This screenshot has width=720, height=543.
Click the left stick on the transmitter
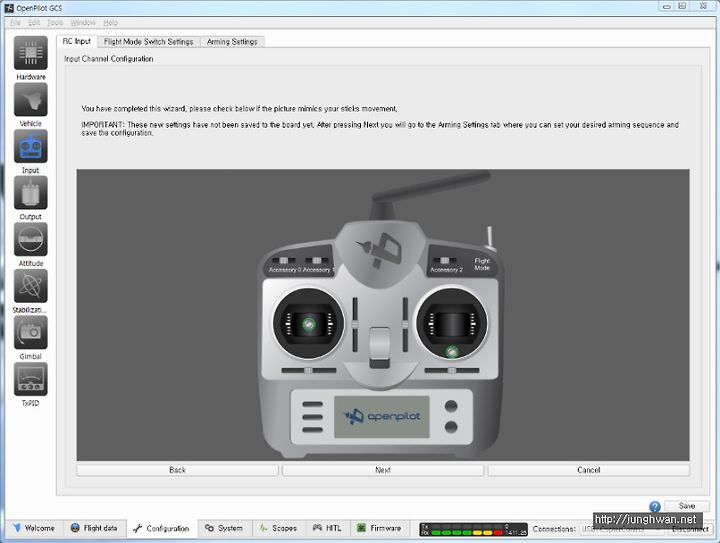(x=309, y=324)
